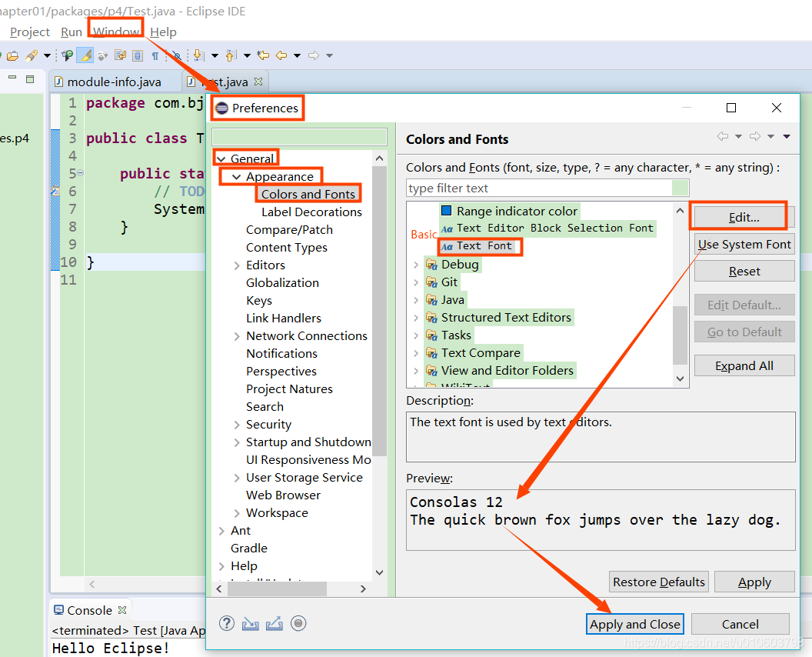
Task: Click Range indicator color blue swatch
Action: point(446,211)
